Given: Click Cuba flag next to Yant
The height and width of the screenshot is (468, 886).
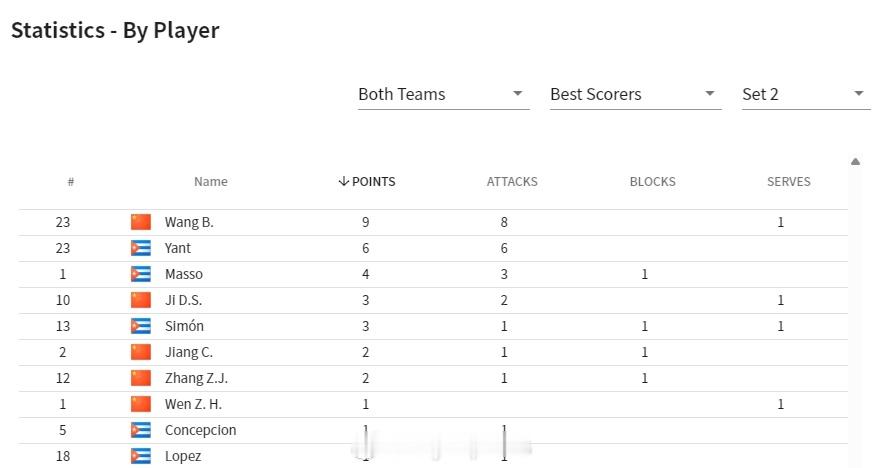Looking at the screenshot, I should pyautogui.click(x=141, y=248).
